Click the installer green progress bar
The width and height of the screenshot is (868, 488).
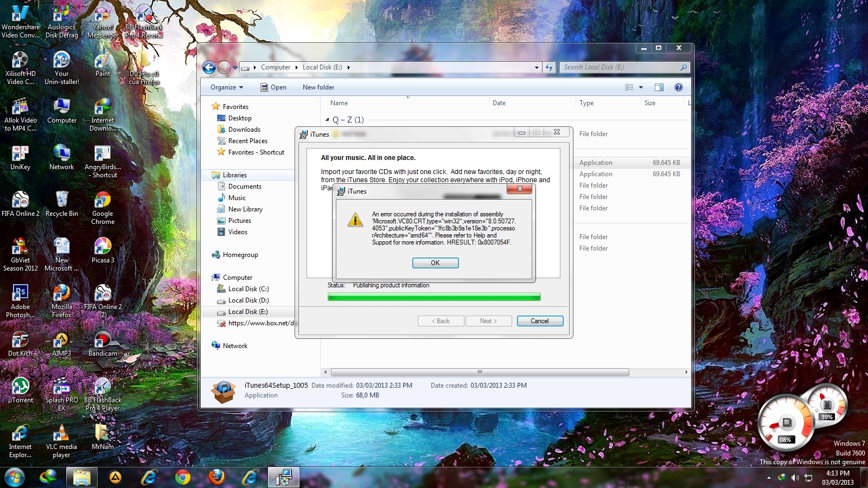coord(434,297)
